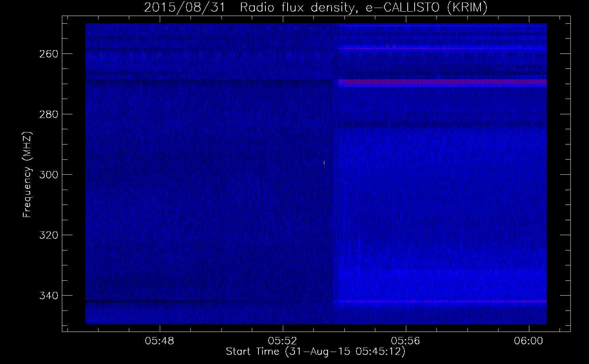Image resolution: width=589 pixels, height=364 pixels.
Task: Click the 'Start Time (31-Aug-15 05:45:12)' label
Action: 316,352
